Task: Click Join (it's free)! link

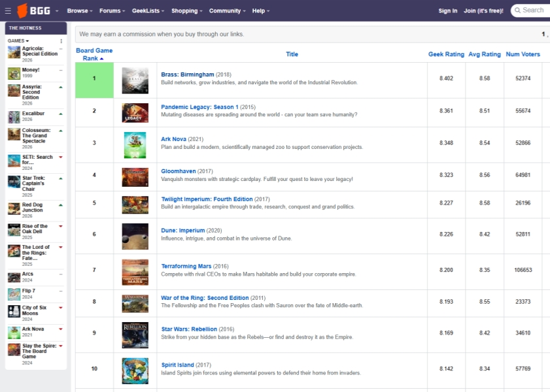Action: click(x=483, y=11)
